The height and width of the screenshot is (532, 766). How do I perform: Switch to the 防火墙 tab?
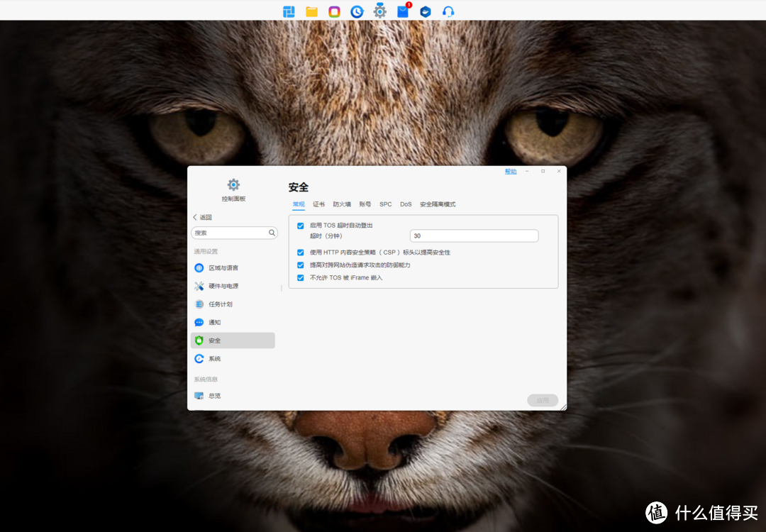pyautogui.click(x=342, y=204)
